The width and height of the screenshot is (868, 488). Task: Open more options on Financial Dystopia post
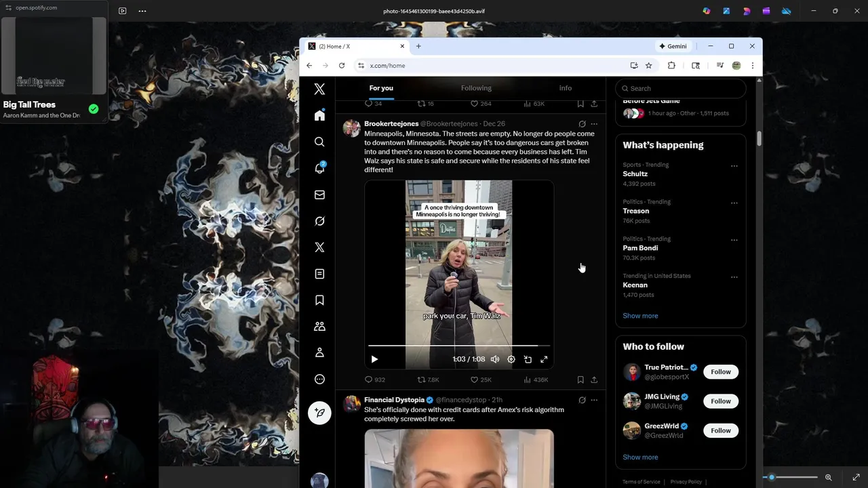point(594,400)
